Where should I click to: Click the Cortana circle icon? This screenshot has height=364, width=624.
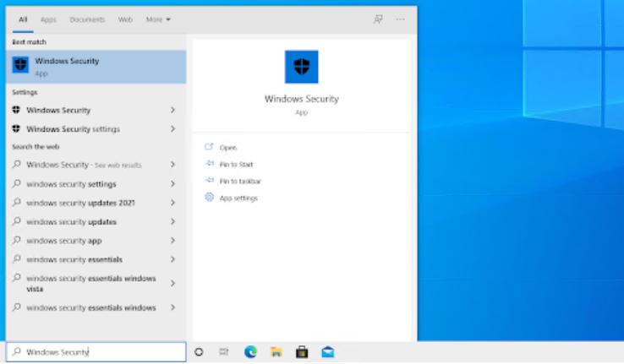pyautogui.click(x=200, y=352)
